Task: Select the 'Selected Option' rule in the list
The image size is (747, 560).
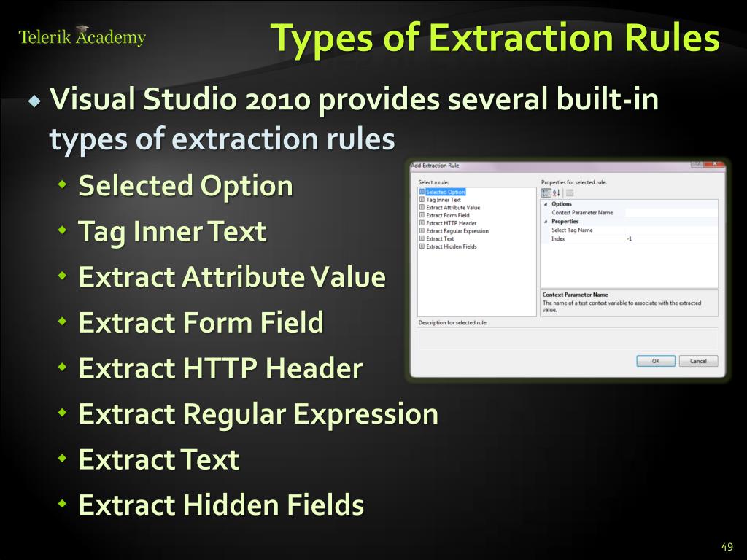Action: [x=445, y=192]
